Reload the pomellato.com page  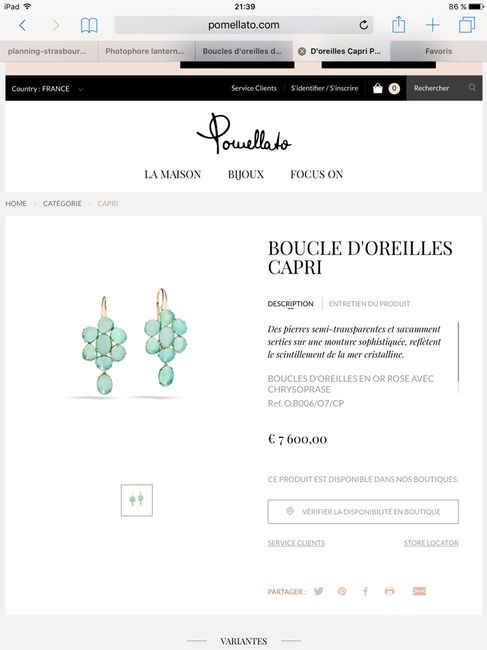pyautogui.click(x=363, y=25)
